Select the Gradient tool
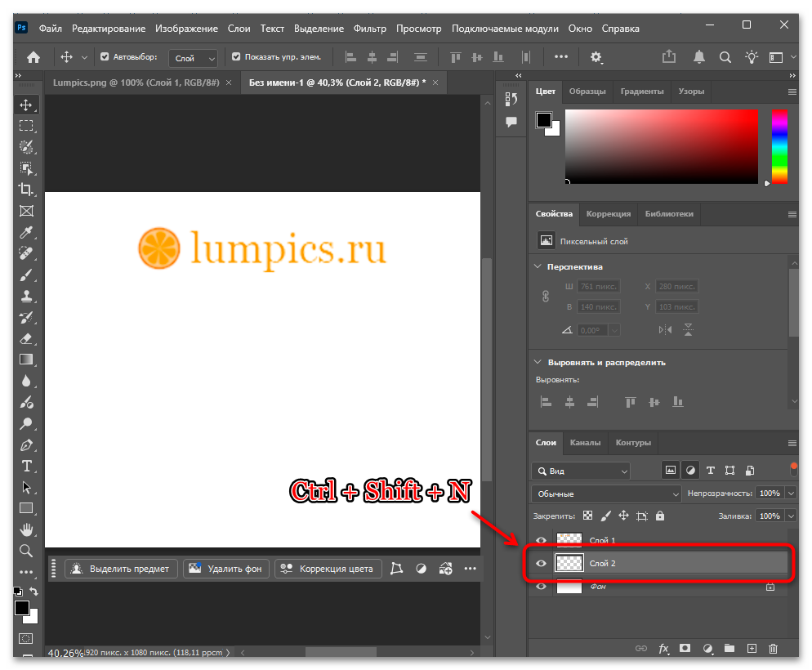Viewport: 812px width, 670px height. pos(26,360)
